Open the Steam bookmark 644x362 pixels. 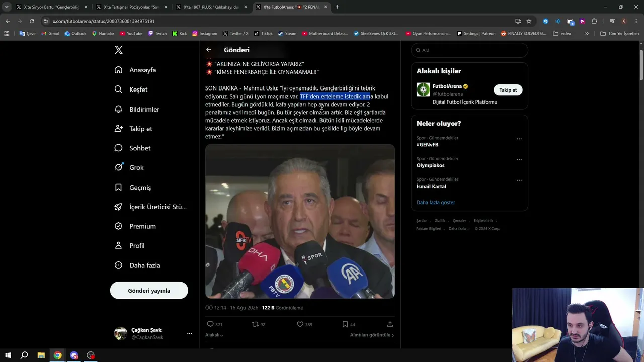pyautogui.click(x=287, y=34)
